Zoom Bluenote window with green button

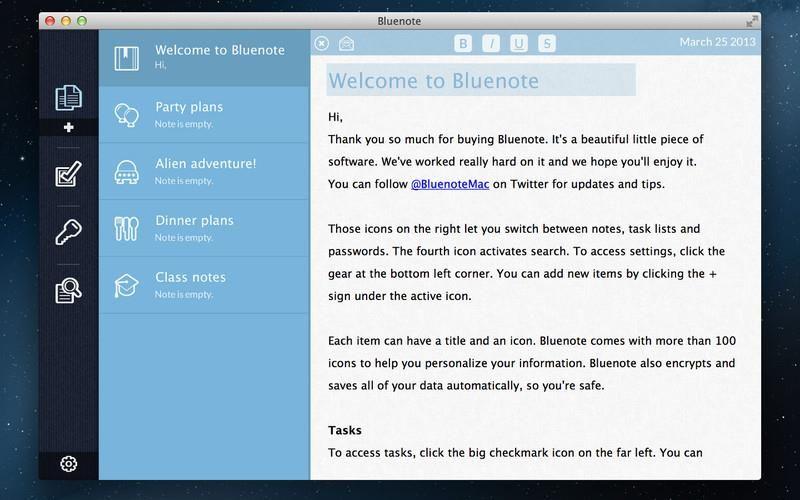pyautogui.click(x=82, y=21)
